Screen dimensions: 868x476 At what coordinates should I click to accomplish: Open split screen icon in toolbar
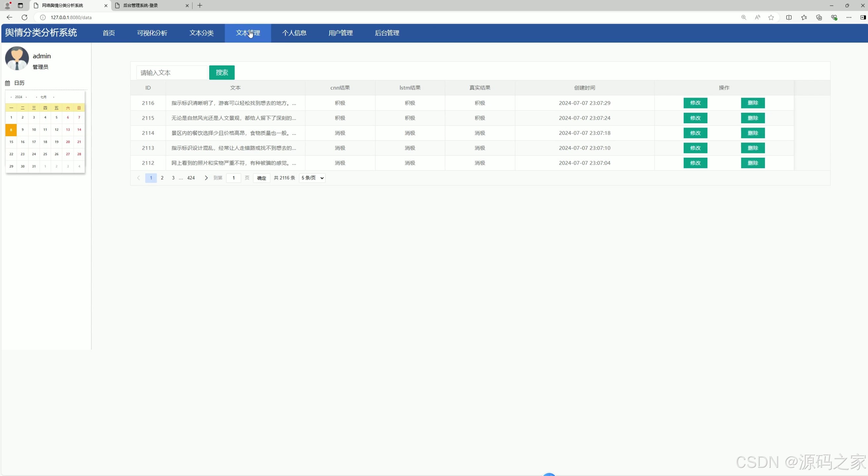[789, 18]
